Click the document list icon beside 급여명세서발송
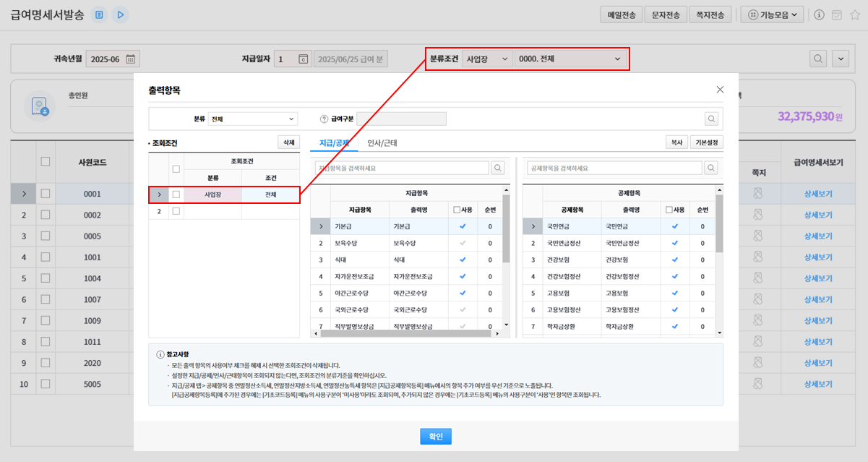 coord(100,14)
